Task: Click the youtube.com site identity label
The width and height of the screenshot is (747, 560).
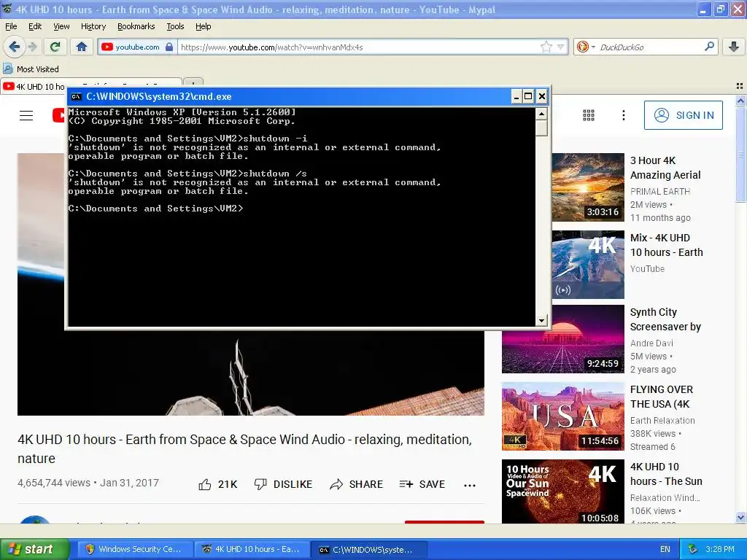Action: [137, 47]
